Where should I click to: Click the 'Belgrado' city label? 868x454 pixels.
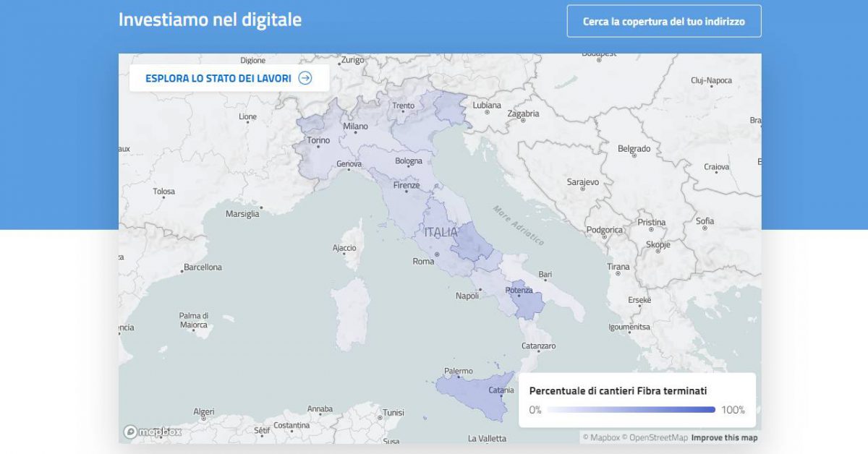coord(634,148)
